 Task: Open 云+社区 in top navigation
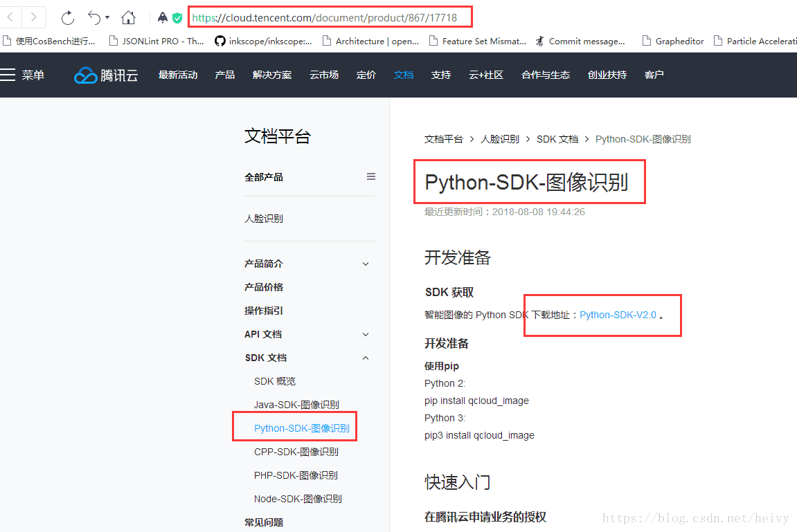click(x=486, y=75)
